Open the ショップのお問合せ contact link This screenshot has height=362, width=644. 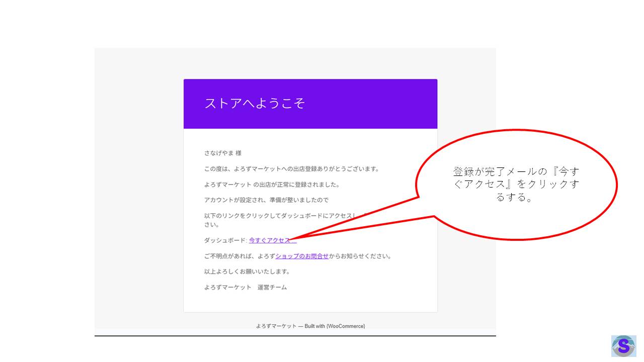(x=302, y=256)
